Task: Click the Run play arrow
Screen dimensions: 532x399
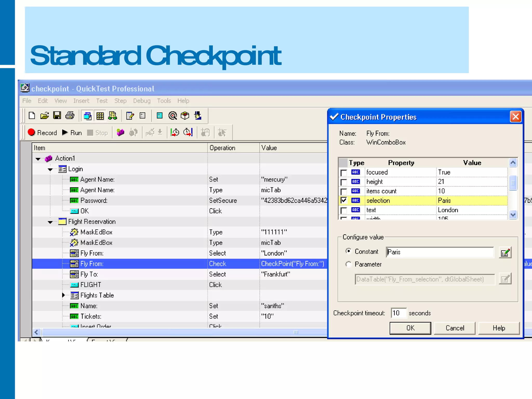Action: pos(65,133)
